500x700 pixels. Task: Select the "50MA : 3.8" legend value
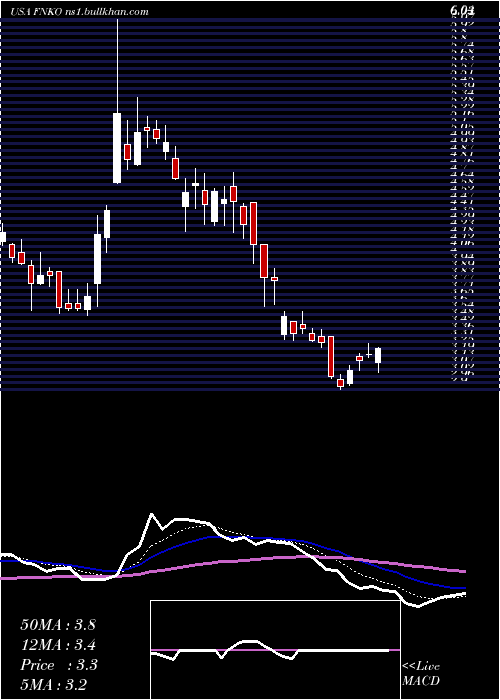[58, 625]
